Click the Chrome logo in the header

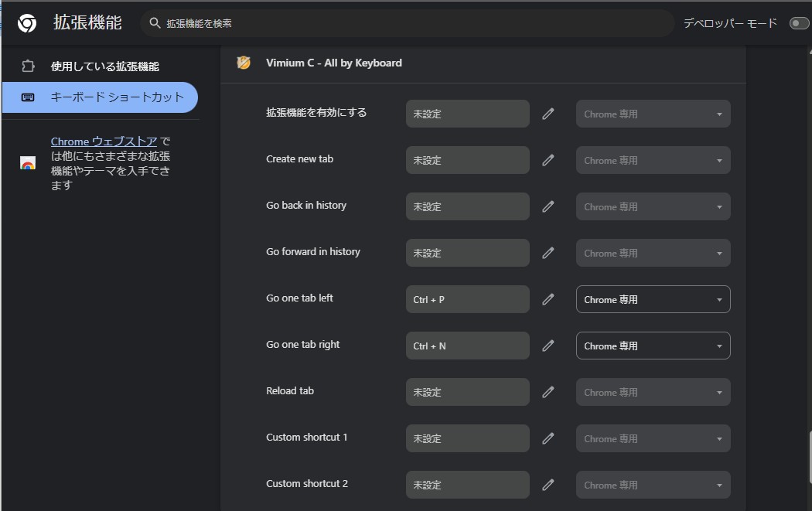(27, 23)
